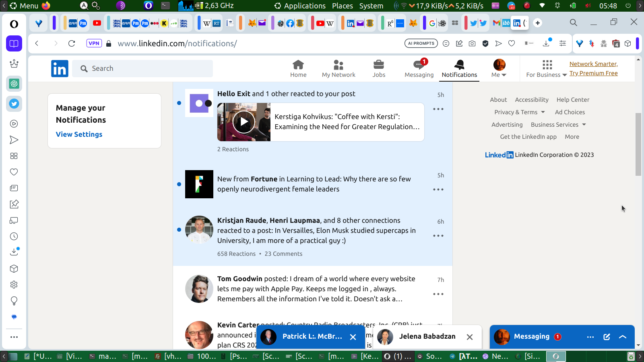Screen dimensions: 644x362
Task: Open the Jobs section
Action: point(379,68)
